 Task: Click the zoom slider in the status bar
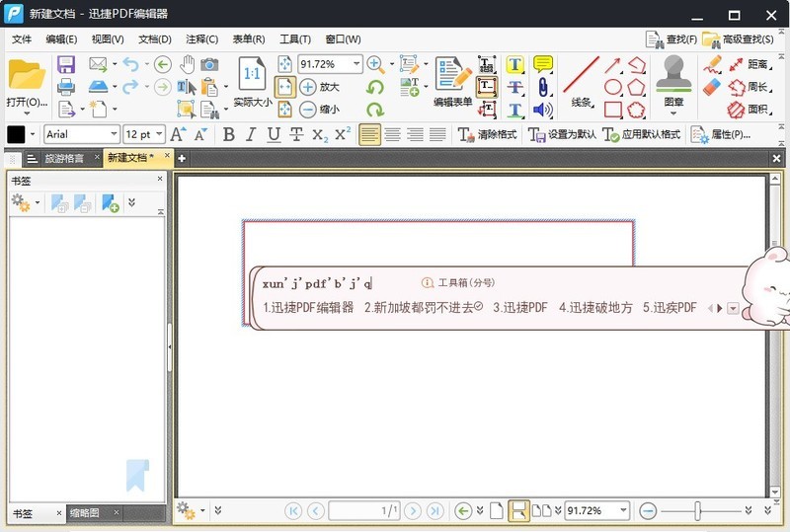[x=697, y=510]
